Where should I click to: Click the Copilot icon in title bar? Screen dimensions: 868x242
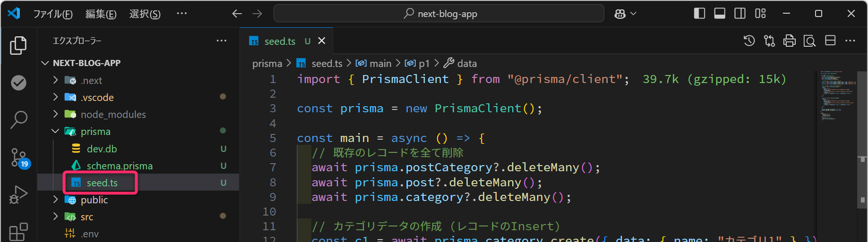pyautogui.click(x=620, y=14)
